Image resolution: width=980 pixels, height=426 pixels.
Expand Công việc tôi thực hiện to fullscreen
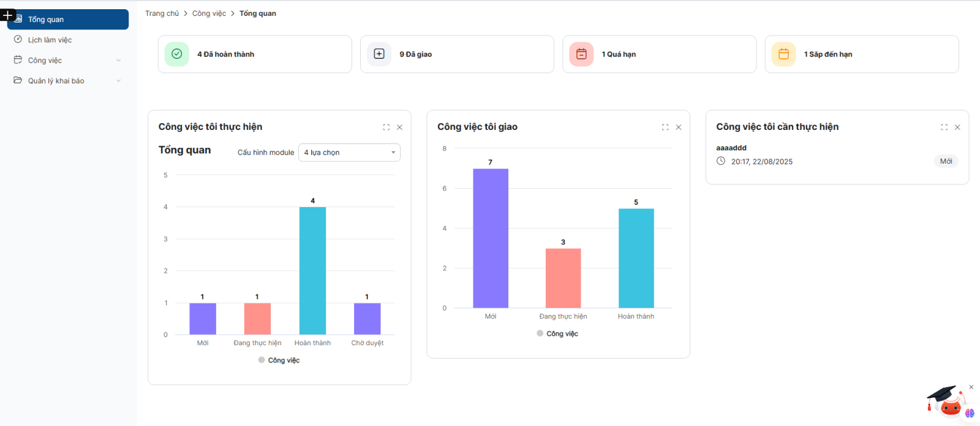tap(386, 127)
